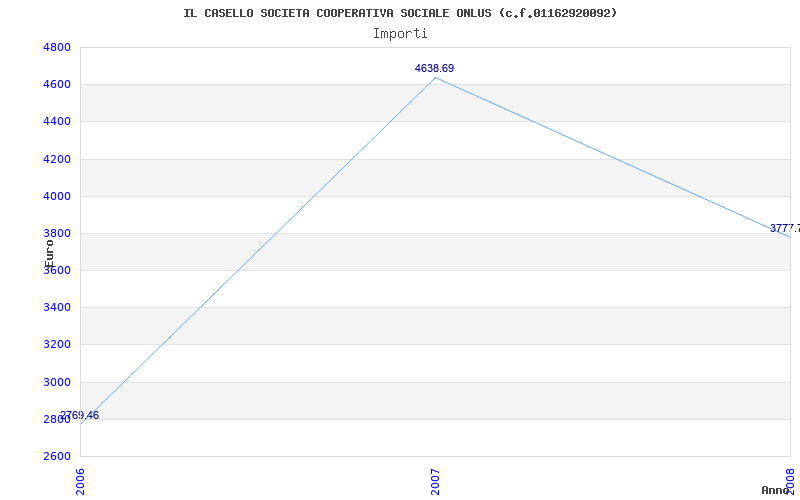Click the 4638.69 data point label
This screenshot has width=800, height=500.
click(x=434, y=68)
